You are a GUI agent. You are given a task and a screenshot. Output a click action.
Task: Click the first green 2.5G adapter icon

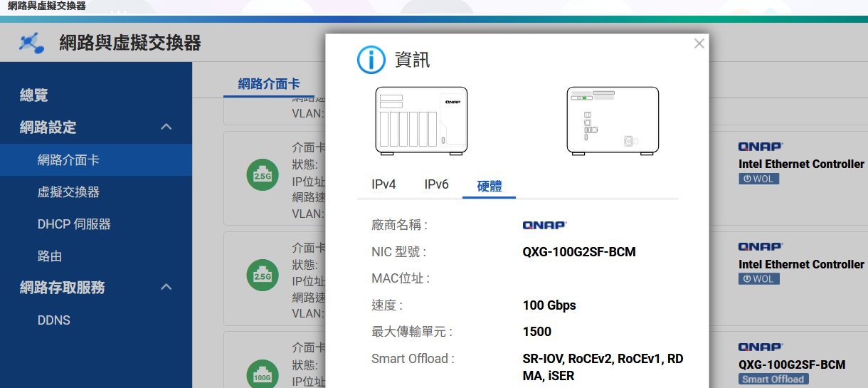[263, 175]
